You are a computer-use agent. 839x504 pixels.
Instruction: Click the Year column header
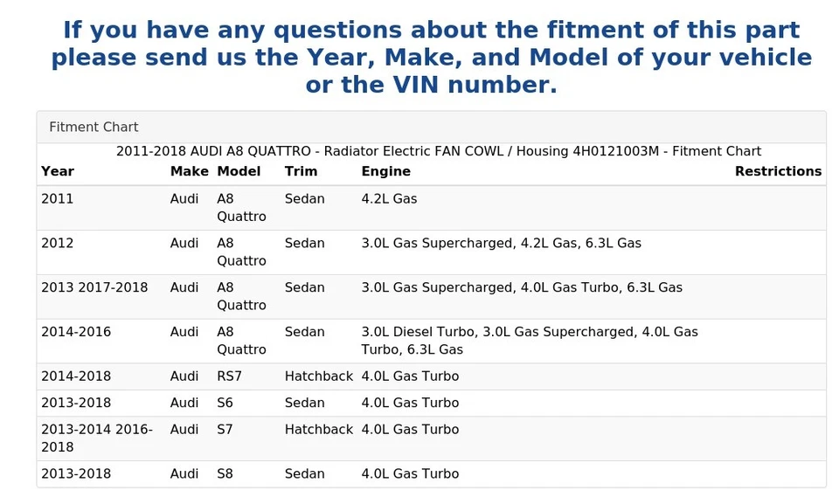pyautogui.click(x=58, y=171)
